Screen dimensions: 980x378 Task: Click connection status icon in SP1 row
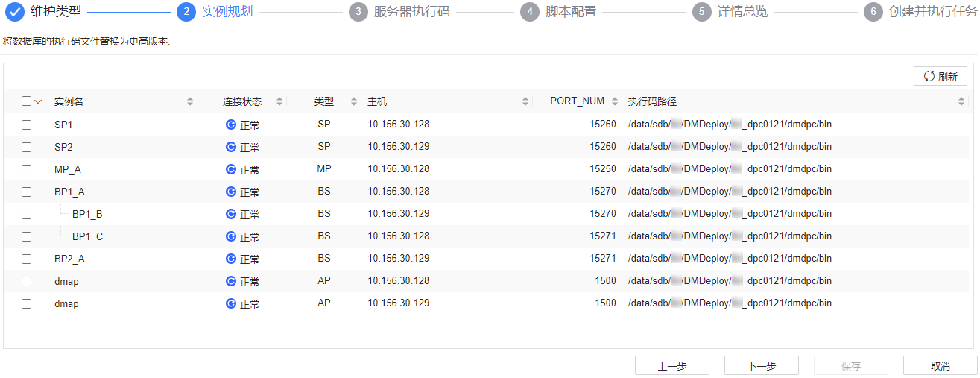tap(231, 125)
